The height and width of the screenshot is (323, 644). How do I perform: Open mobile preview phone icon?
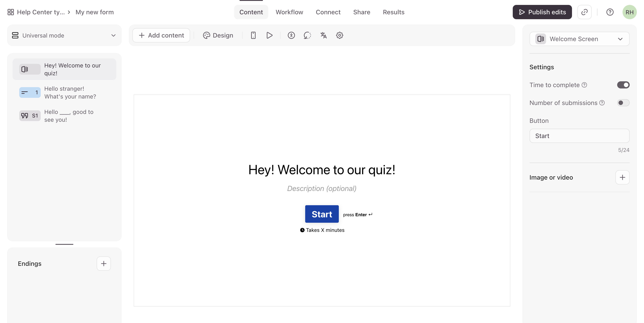point(253,35)
